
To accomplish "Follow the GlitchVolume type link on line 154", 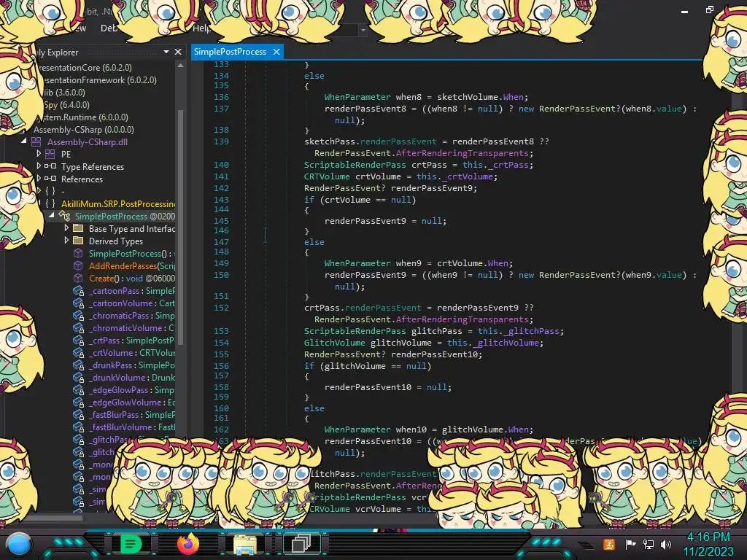I will click(x=334, y=343).
